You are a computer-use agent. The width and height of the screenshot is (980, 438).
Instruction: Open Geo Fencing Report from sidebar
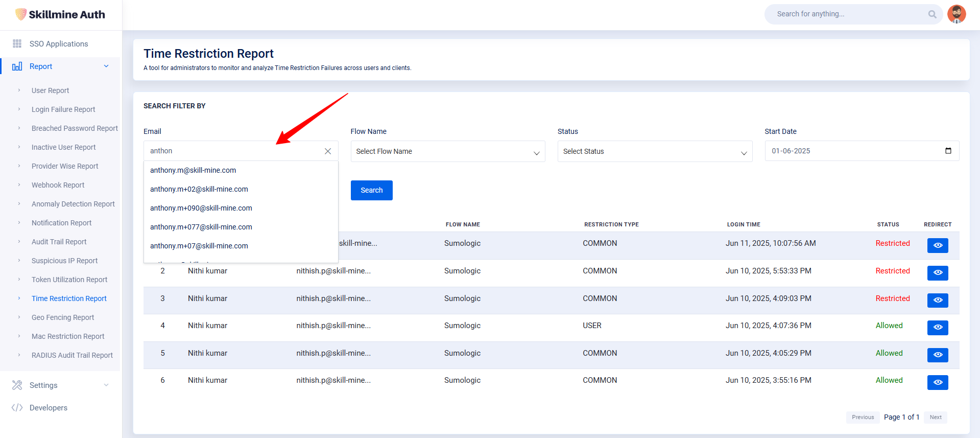point(63,317)
